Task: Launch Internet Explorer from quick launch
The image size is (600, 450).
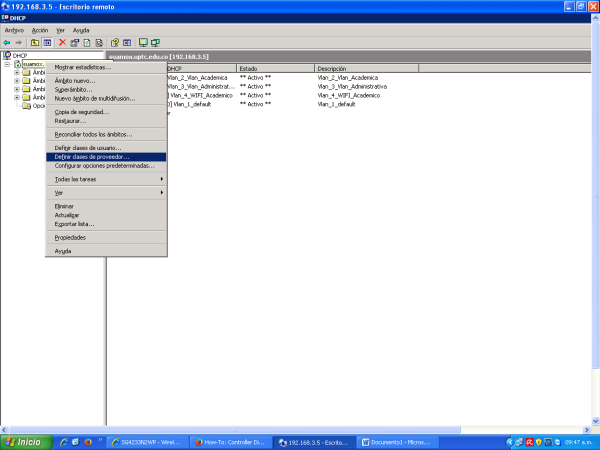Action: [64, 442]
